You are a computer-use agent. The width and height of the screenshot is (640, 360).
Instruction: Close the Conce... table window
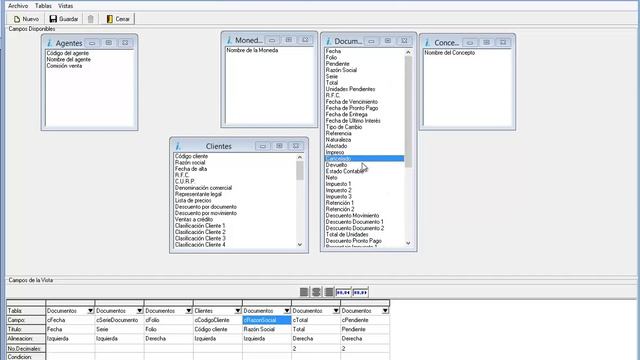(503, 42)
